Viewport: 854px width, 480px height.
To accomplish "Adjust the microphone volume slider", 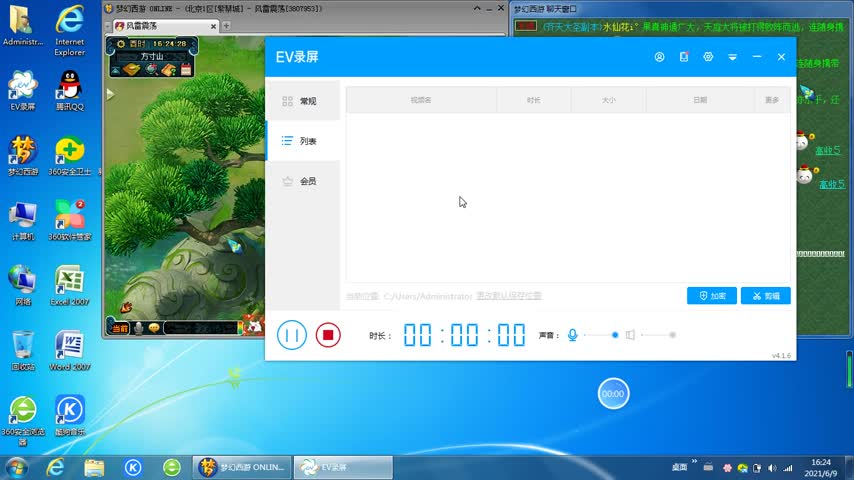I will 600,335.
